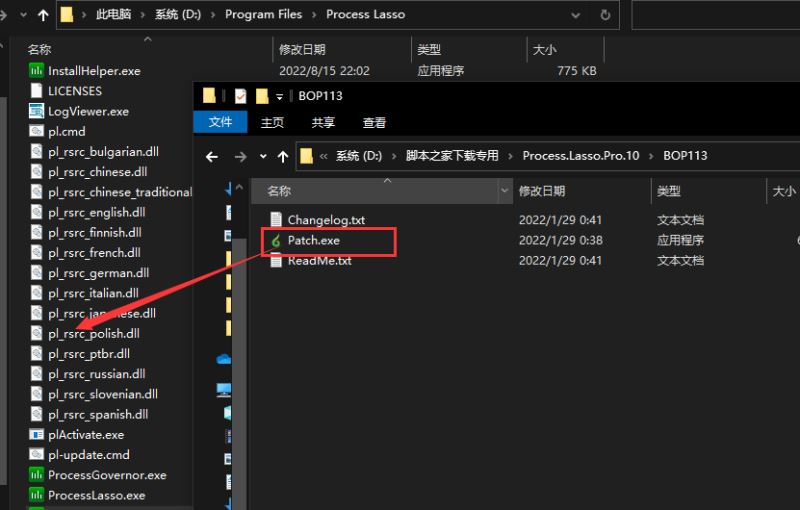Select Changelog.txt document icon
This screenshot has width=800, height=510.
(276, 220)
